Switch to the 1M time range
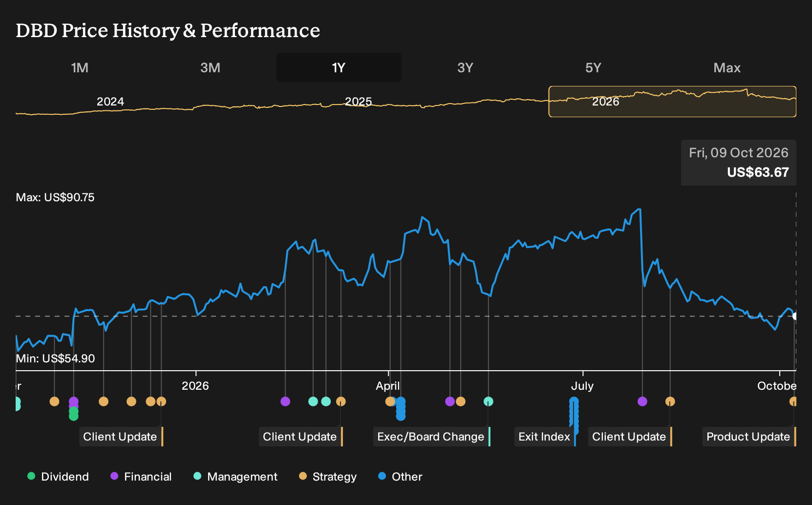Image resolution: width=812 pixels, height=505 pixels. 80,67
